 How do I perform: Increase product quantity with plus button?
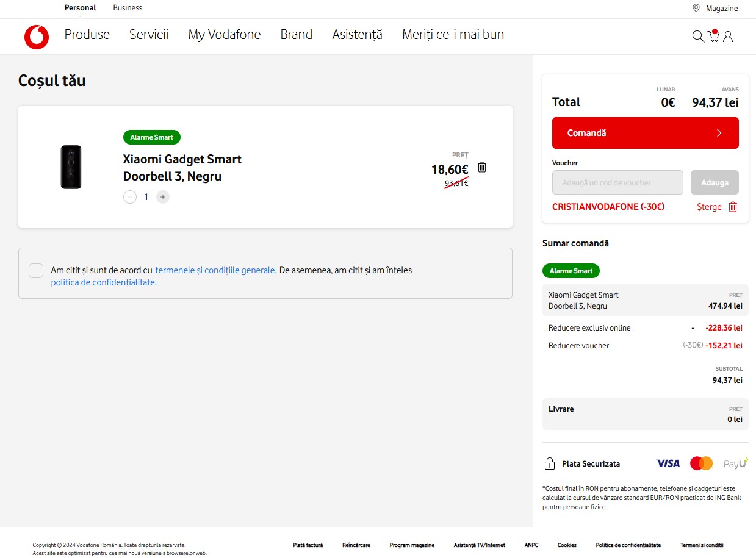(163, 197)
